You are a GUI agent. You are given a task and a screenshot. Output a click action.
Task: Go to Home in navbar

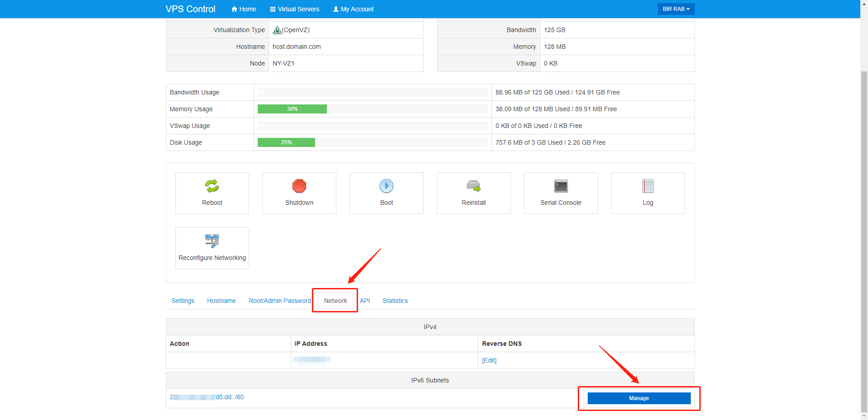coord(244,9)
